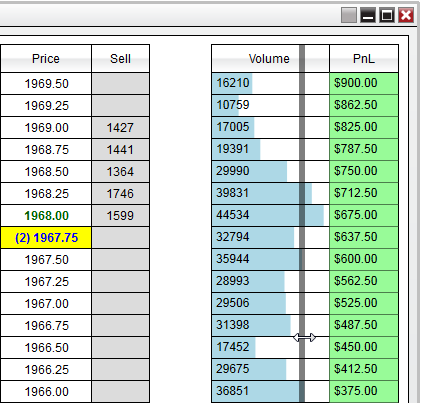
Task: Click the $900.00 PnL cell
Action: (x=364, y=83)
